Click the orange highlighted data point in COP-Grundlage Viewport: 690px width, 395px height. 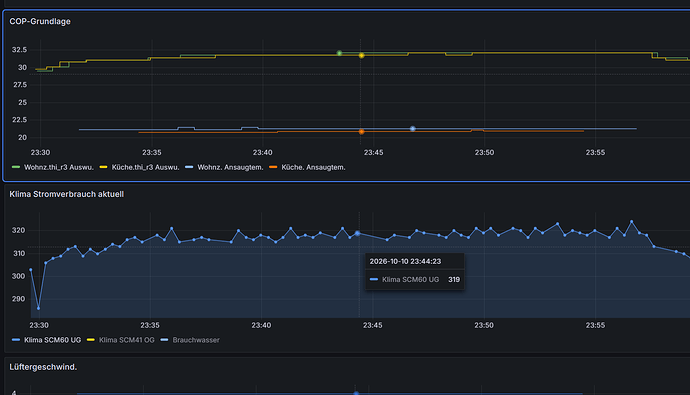[x=361, y=132]
